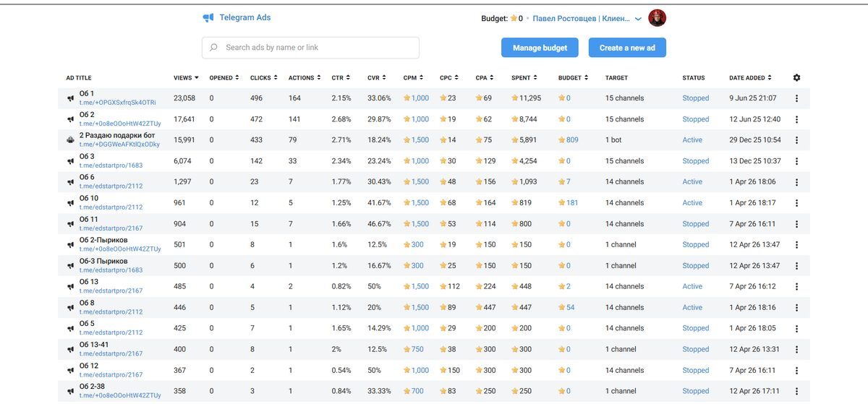Open user profile avatar
Screen dimensions: 868x404
(657, 18)
